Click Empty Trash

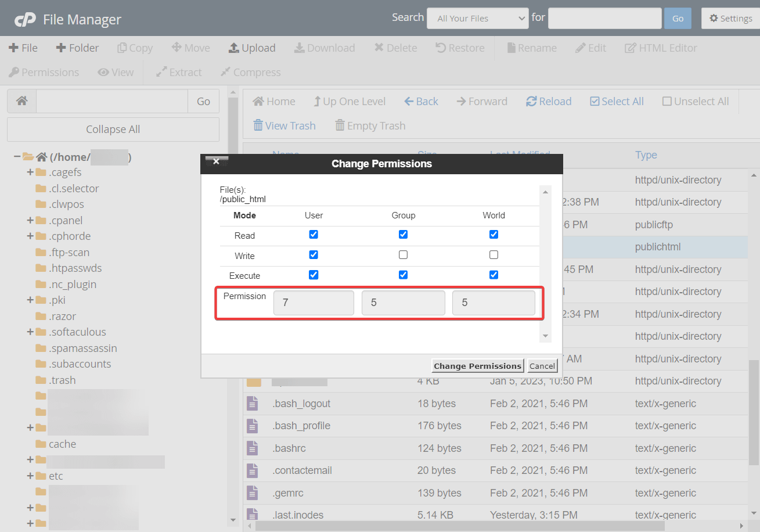click(x=370, y=125)
